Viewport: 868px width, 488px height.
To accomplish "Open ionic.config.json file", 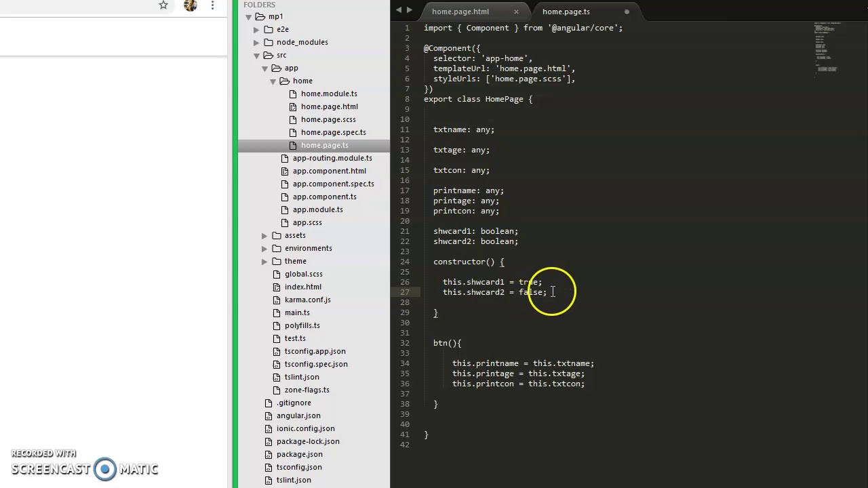I will tap(306, 428).
